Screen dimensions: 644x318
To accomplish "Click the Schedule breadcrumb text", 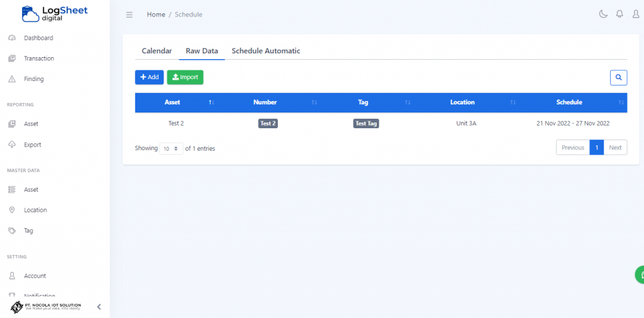I will (x=189, y=15).
